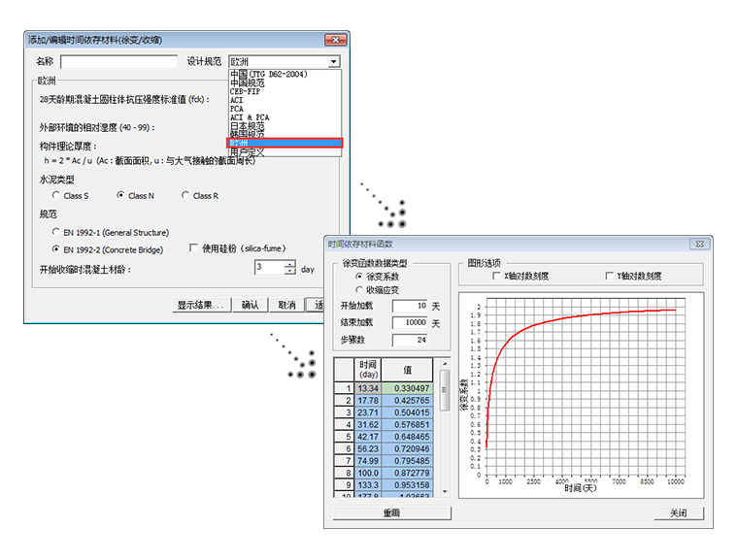Click table cell 133.3

(368, 485)
